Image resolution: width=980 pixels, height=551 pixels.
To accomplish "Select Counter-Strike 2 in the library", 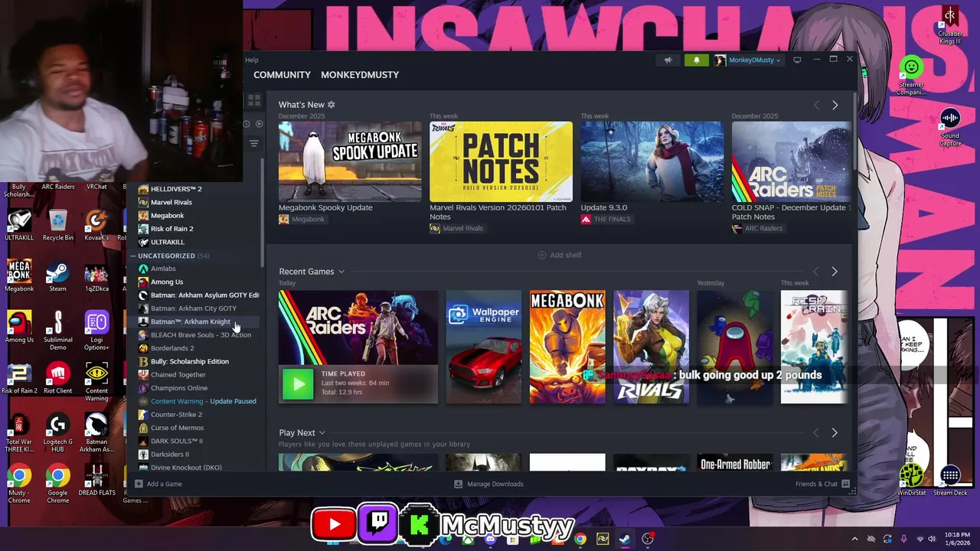I will pos(176,414).
